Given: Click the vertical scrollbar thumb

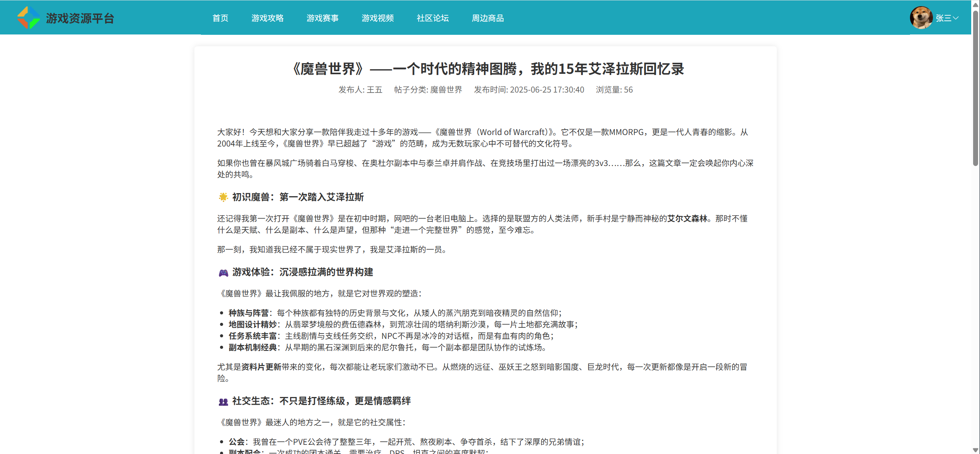Looking at the screenshot, I should pos(975,88).
